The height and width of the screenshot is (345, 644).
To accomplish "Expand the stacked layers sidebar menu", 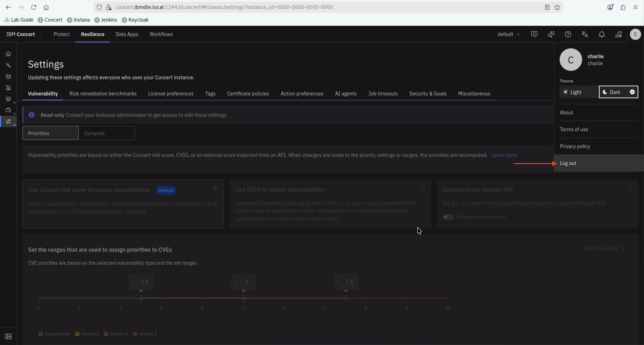I will [x=8, y=99].
